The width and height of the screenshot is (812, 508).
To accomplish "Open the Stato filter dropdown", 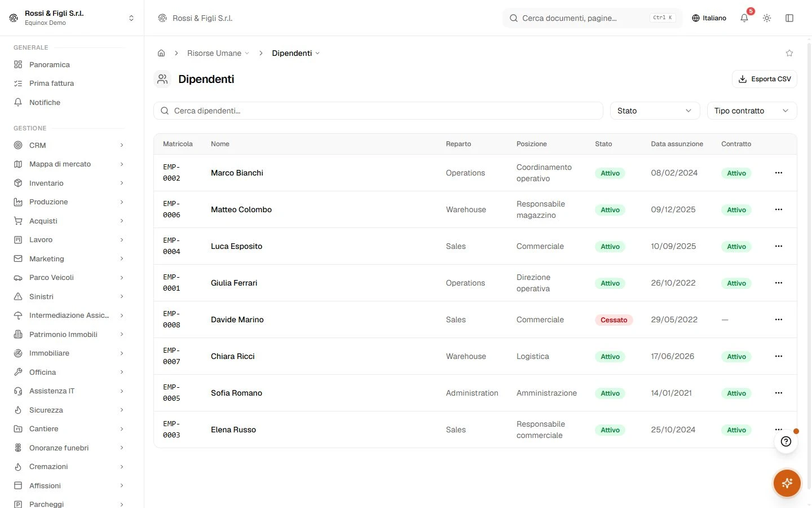I will point(655,111).
